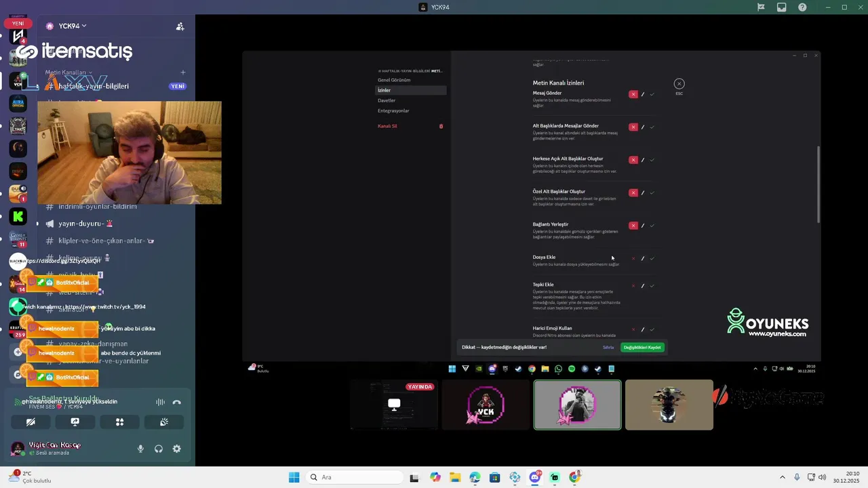Viewport: 868px width, 488px height.
Task: Open the activities launcher button
Action: 119,422
